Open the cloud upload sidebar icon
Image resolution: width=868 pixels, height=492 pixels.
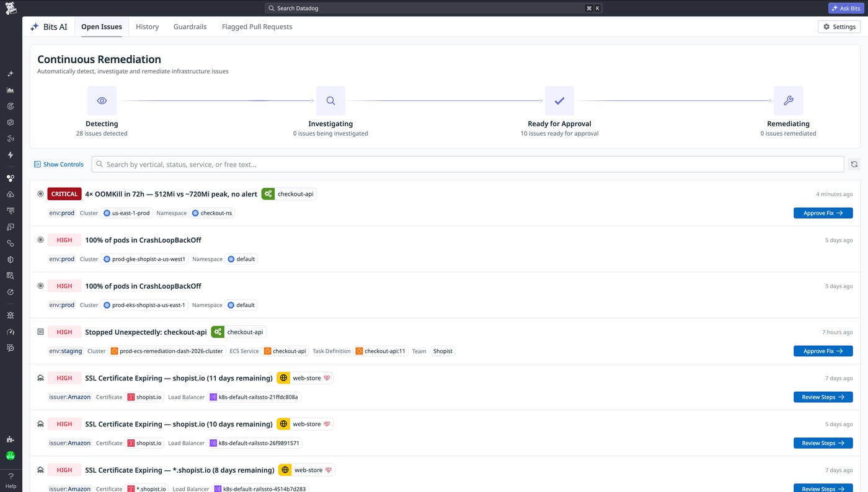pos(11,195)
